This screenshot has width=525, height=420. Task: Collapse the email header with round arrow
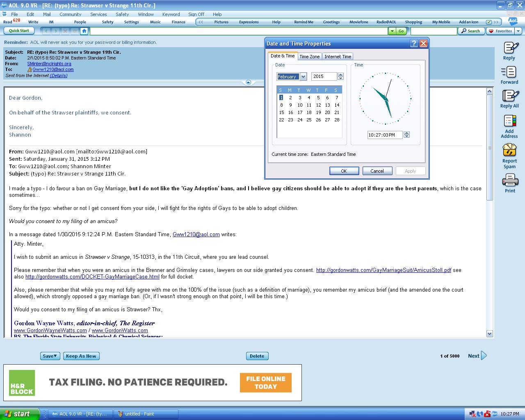(248, 82)
